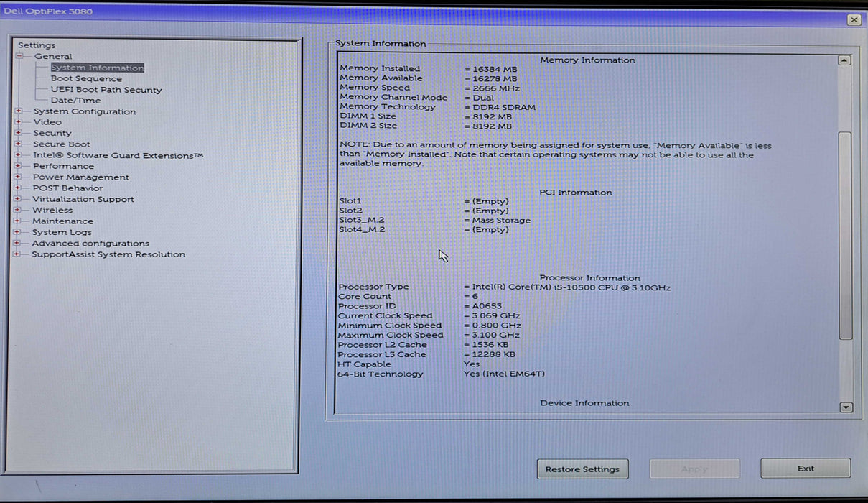Expand the Maintenance node
The image size is (868, 503).
18,221
